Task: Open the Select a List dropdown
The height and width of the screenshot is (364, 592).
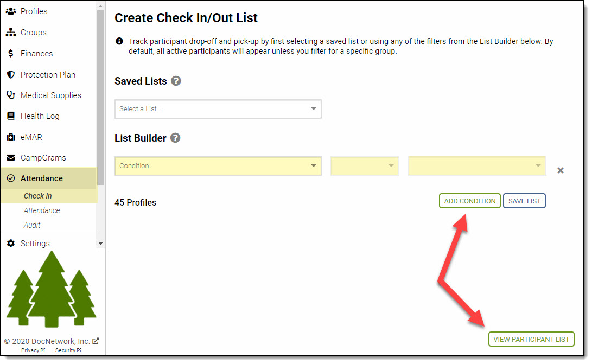Action: tap(218, 109)
